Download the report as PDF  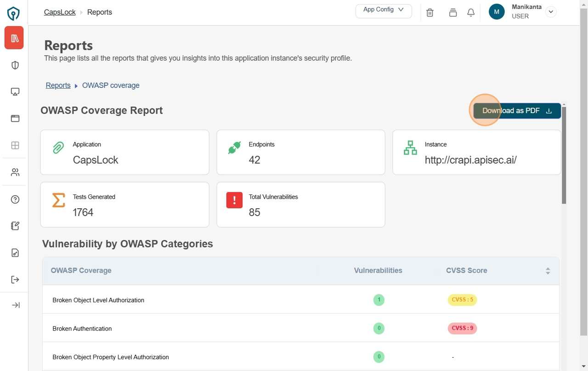pos(517,111)
